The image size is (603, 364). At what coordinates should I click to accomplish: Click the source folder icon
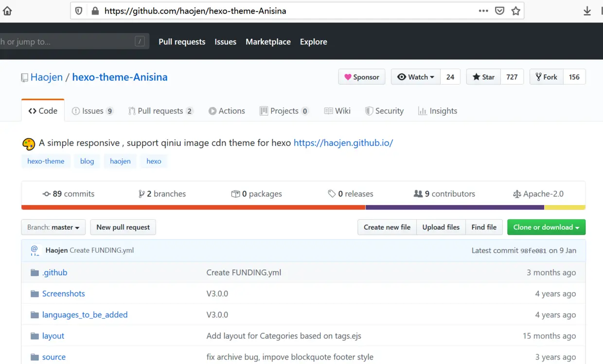(x=35, y=357)
